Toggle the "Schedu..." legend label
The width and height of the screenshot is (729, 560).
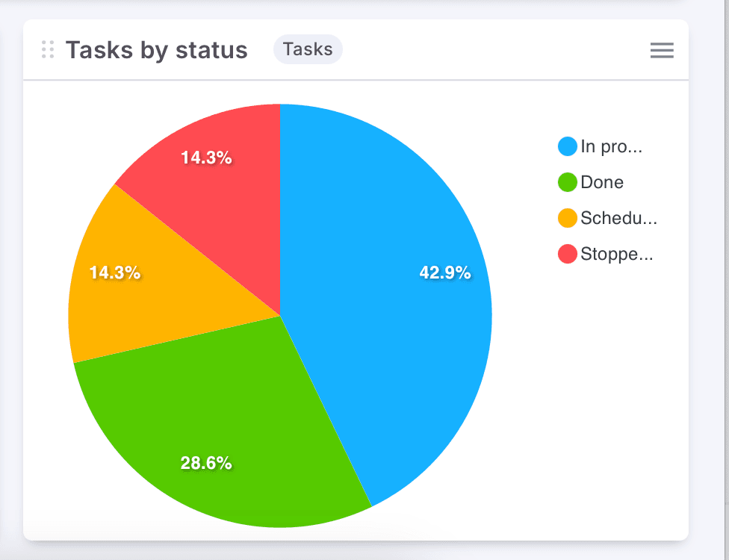pos(618,218)
